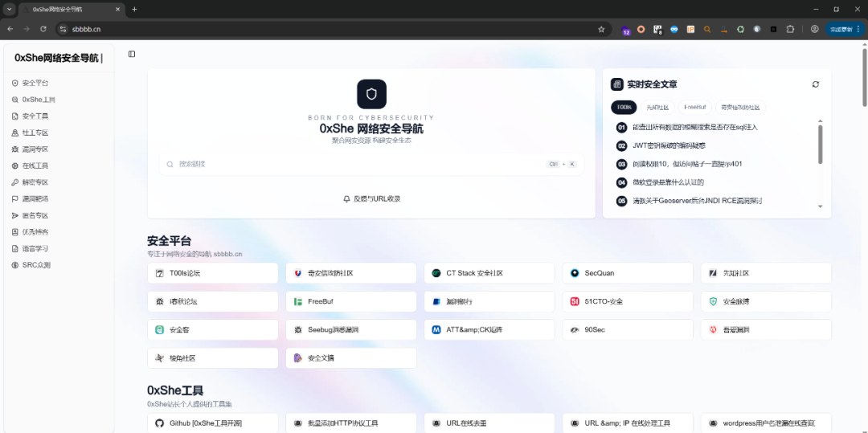The image size is (868, 433).
Task: Click the purple extension with badge 12
Action: coord(625,30)
